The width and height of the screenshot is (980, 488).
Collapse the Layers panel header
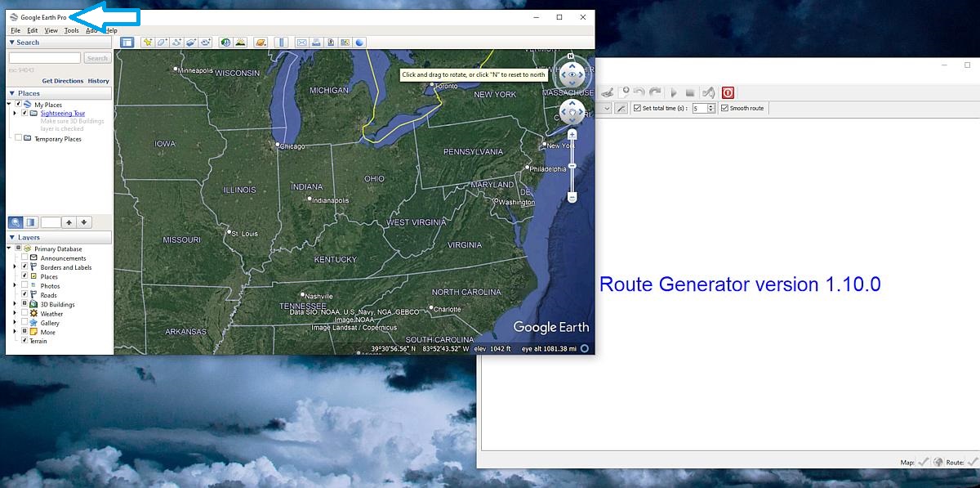click(60, 238)
